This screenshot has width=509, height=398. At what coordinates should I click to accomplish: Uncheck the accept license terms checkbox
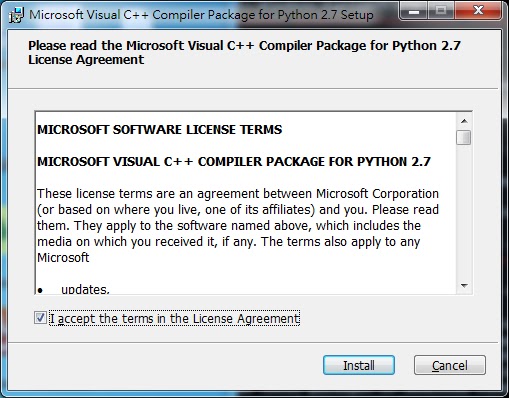(40, 318)
